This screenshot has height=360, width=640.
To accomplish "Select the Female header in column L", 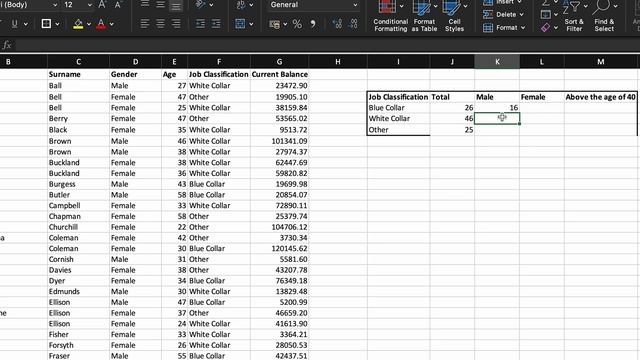I will [x=542, y=97].
